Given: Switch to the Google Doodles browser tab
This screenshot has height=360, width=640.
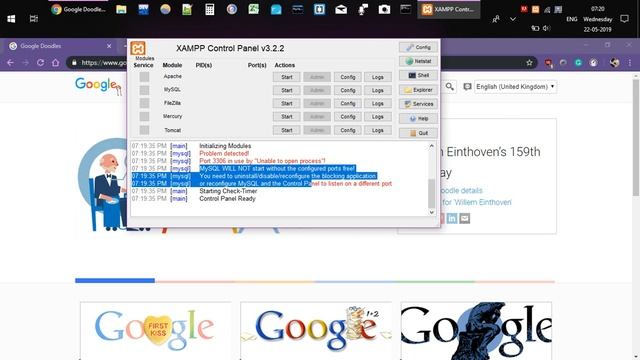Looking at the screenshot, I should click(x=60, y=46).
